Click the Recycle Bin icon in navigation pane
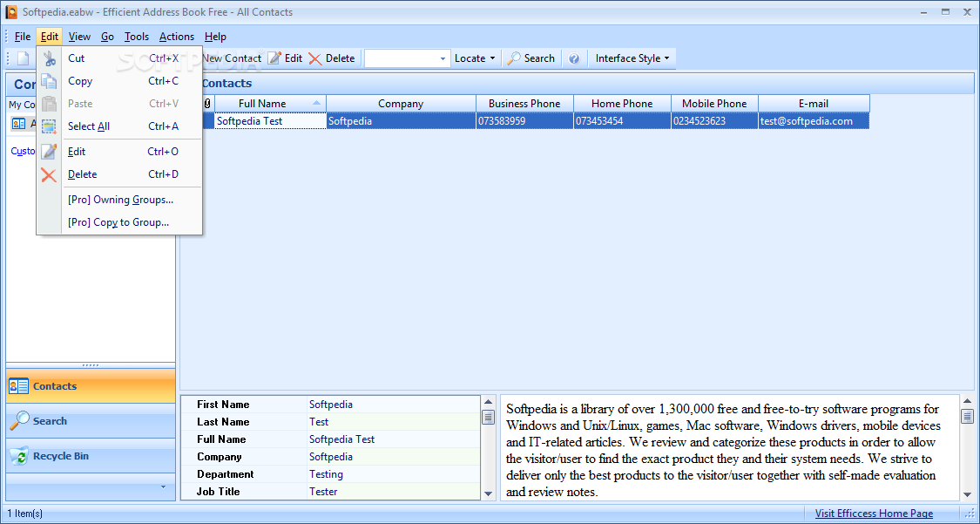This screenshot has height=524, width=980. [19, 456]
